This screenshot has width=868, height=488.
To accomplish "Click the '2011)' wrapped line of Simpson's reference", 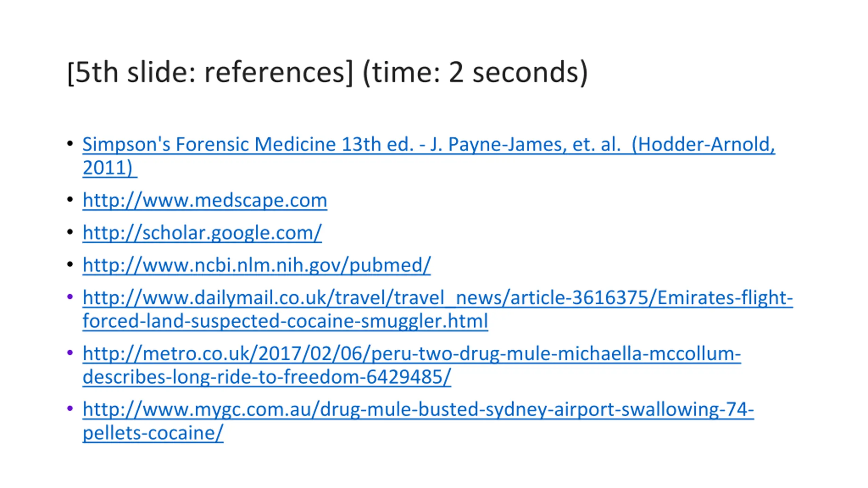I will 110,168.
